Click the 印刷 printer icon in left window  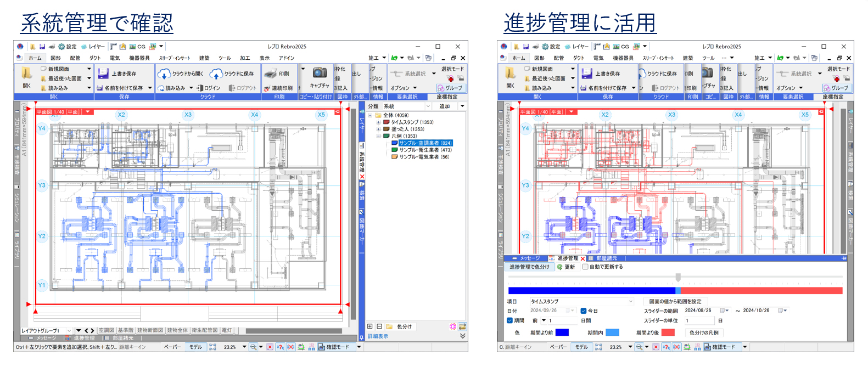270,74
